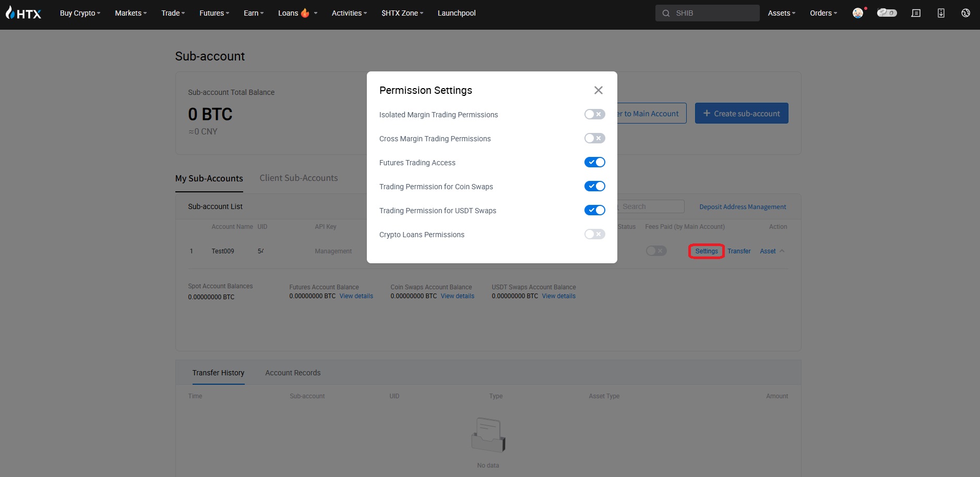Viewport: 980px width, 477px height.
Task: Disable Futures Trading Access toggle
Action: click(x=594, y=162)
